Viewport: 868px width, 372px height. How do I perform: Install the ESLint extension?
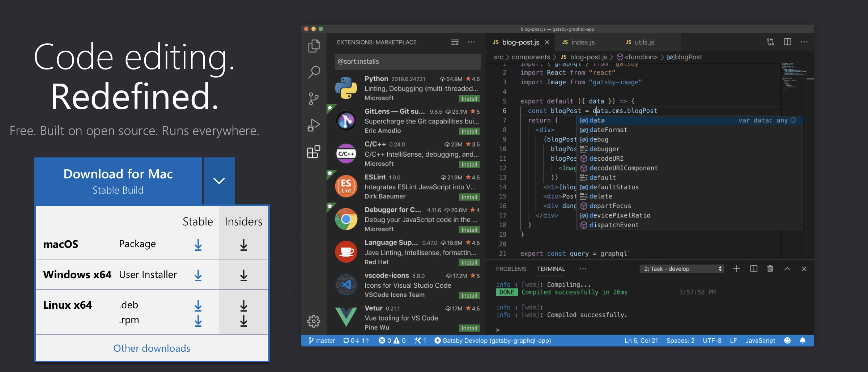(469, 197)
